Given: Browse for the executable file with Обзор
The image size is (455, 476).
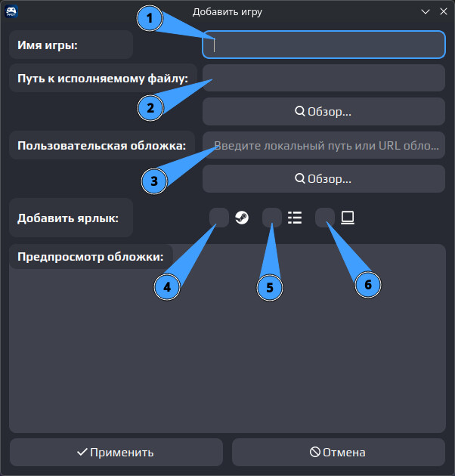Looking at the screenshot, I should pos(323,111).
